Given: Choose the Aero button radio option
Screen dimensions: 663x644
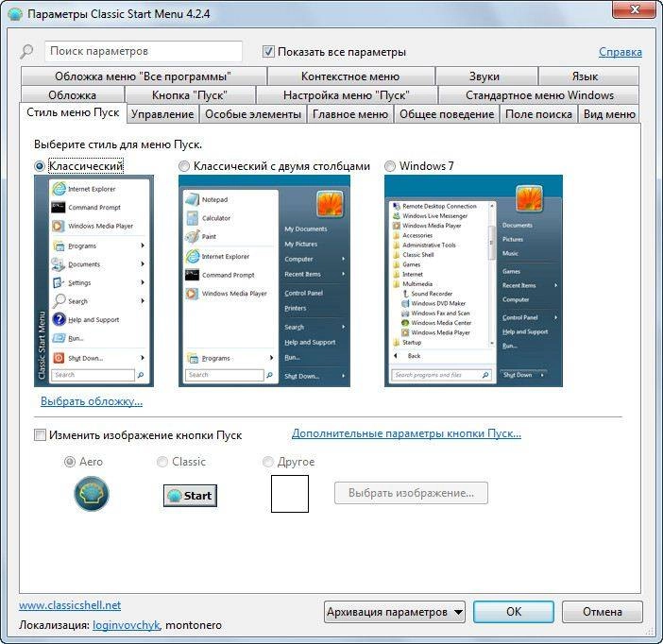Looking at the screenshot, I should click(x=70, y=462).
